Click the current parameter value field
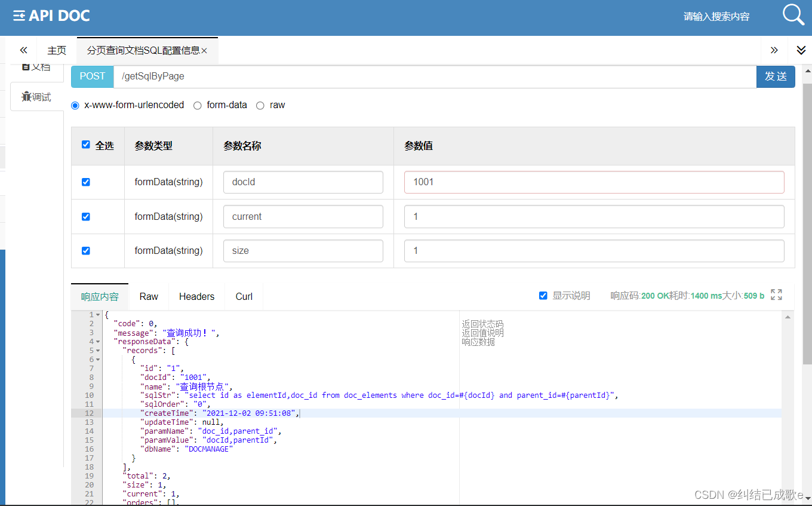 594,216
